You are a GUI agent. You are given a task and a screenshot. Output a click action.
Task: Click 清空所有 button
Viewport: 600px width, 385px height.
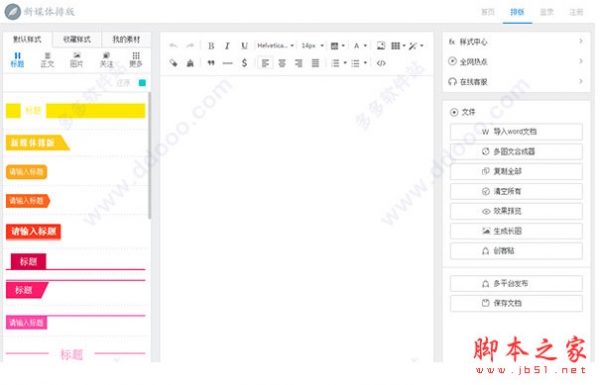[x=516, y=191]
